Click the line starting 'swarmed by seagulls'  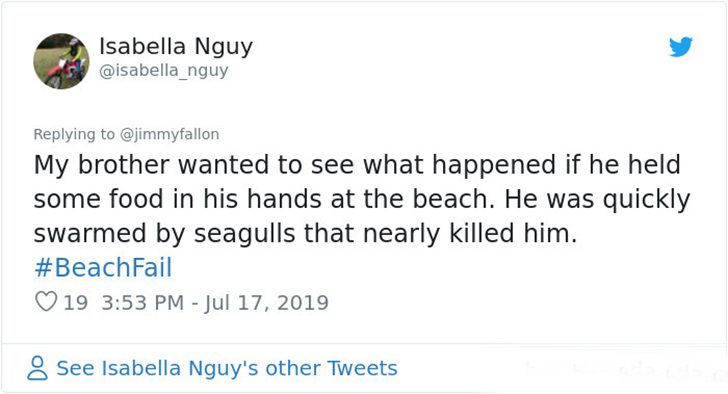[305, 234]
